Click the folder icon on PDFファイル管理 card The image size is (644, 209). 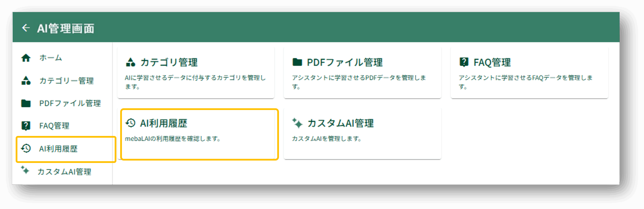click(x=297, y=62)
